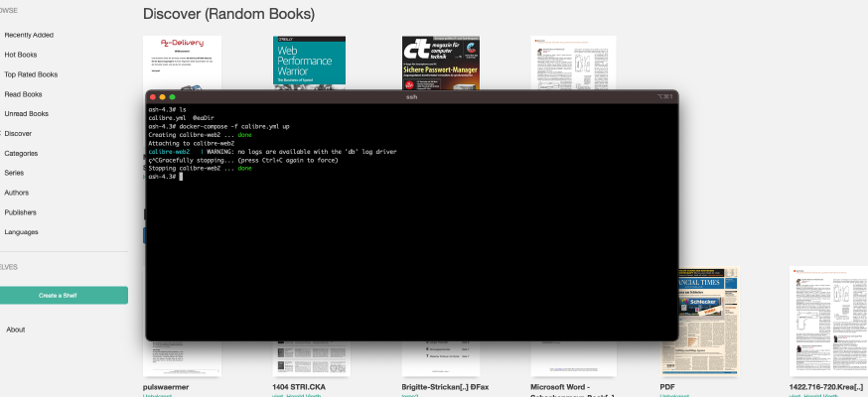Browse the Series list
The width and height of the screenshot is (868, 397).
click(14, 173)
